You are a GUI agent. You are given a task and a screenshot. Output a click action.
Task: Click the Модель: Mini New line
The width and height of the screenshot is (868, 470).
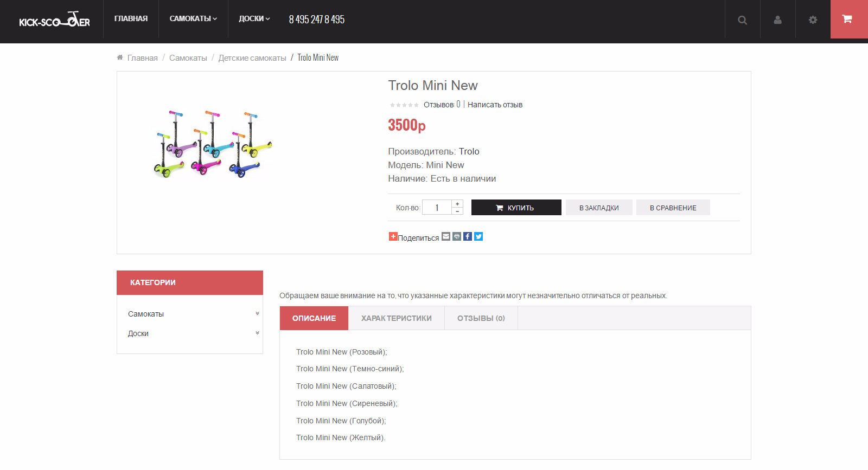[426, 165]
